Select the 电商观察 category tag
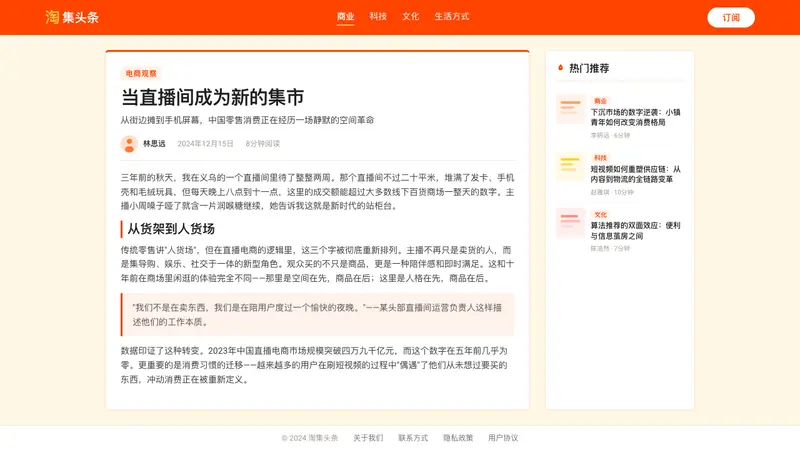The width and height of the screenshot is (800, 450). click(x=141, y=73)
